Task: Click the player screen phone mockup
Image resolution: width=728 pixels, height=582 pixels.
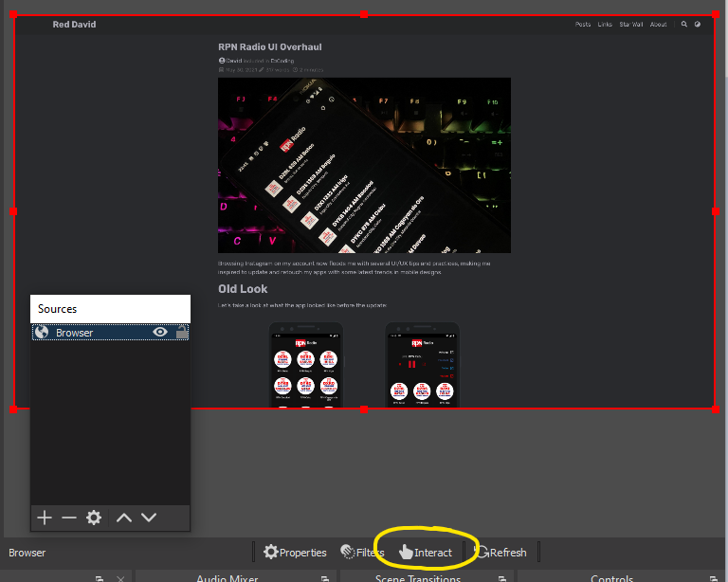Action: click(x=422, y=365)
